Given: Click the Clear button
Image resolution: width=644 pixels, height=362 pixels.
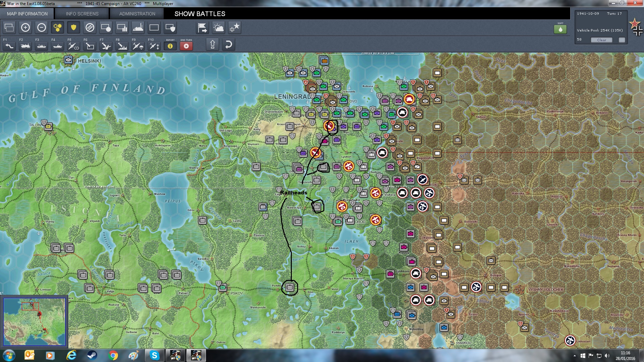Looking at the screenshot, I should coord(601,40).
